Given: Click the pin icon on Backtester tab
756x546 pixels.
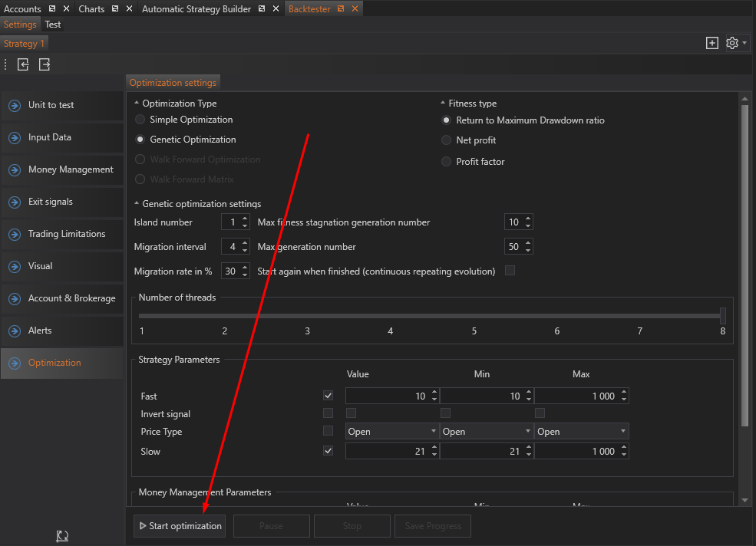Looking at the screenshot, I should point(341,9).
